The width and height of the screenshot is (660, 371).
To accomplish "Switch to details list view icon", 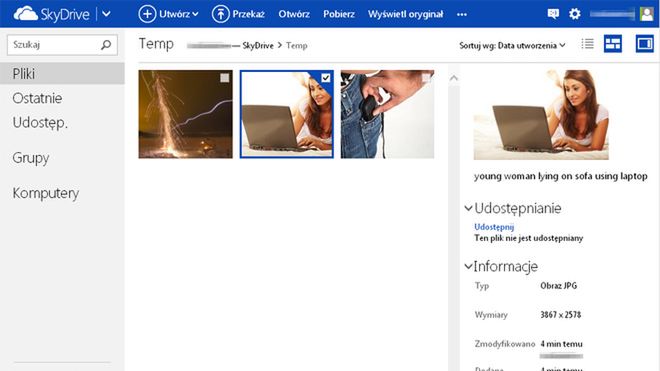I will 588,43.
